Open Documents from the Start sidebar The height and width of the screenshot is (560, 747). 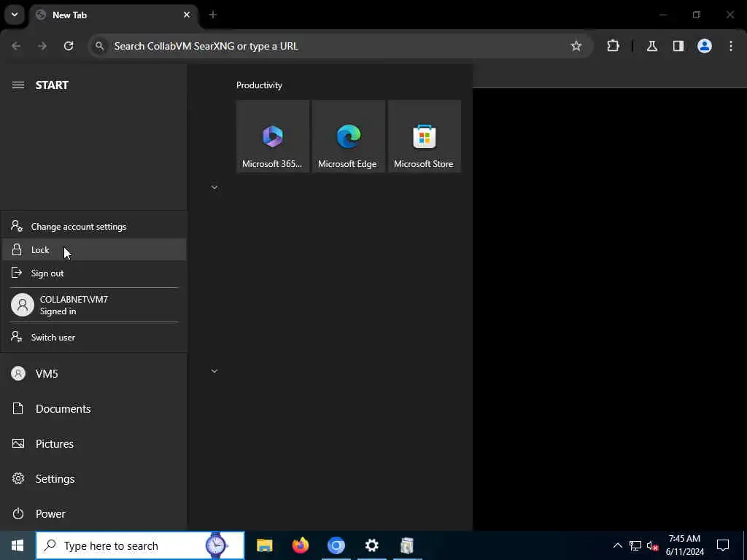[x=94, y=408]
